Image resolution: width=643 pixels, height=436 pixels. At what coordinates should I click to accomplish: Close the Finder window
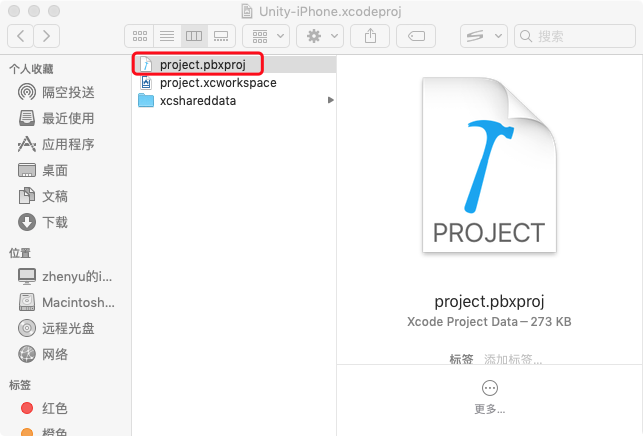point(14,11)
